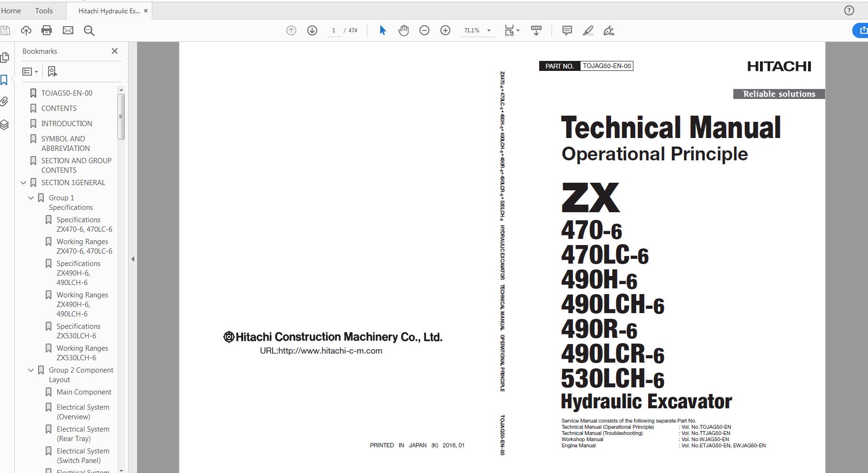Viewport: 868px width, 473px height.
Task: Click the bookmarks panel scrollbar thumb
Action: [121, 117]
